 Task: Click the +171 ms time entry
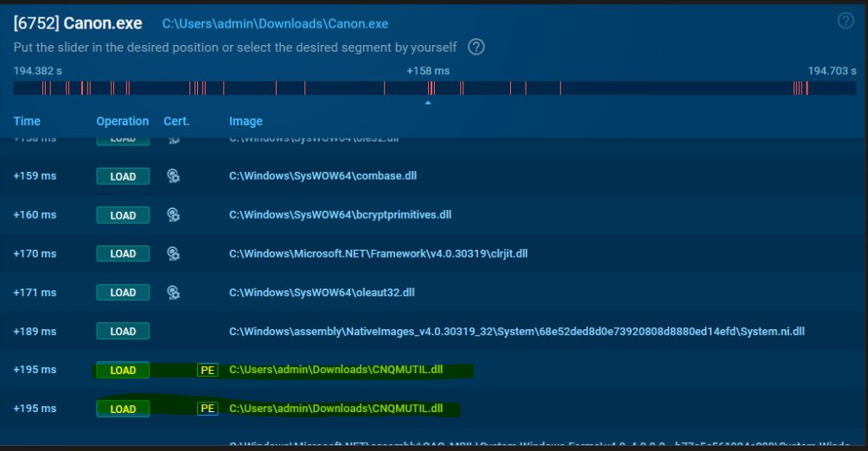[x=35, y=292]
